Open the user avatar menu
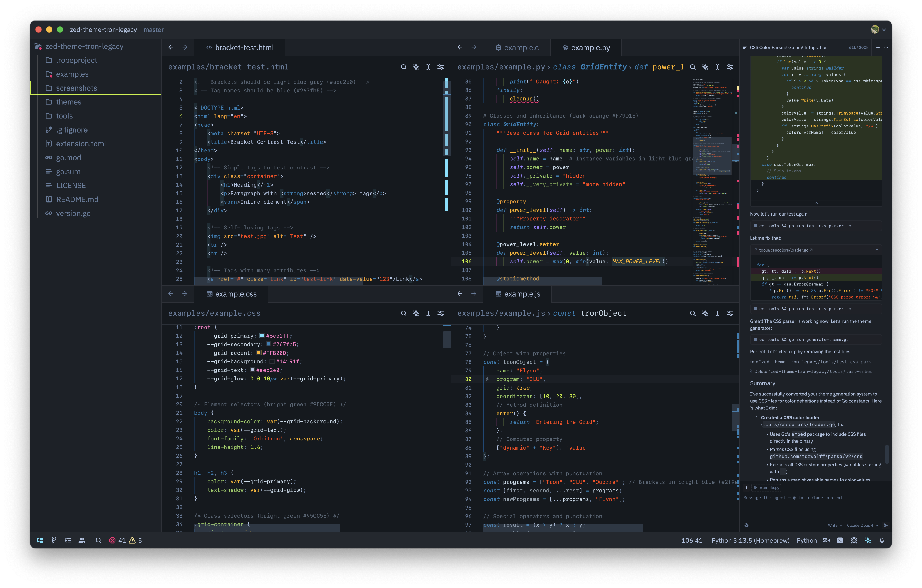922x588 pixels. [878, 29]
